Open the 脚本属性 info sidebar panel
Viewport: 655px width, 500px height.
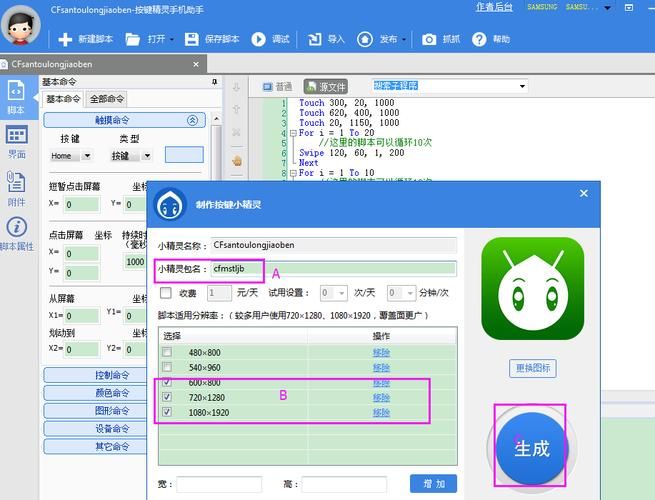click(x=17, y=234)
